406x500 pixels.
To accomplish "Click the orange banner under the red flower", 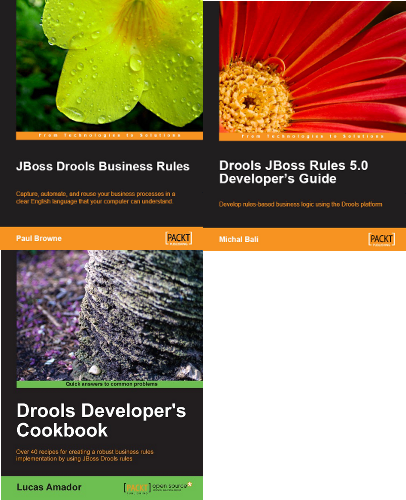I will [312, 136].
